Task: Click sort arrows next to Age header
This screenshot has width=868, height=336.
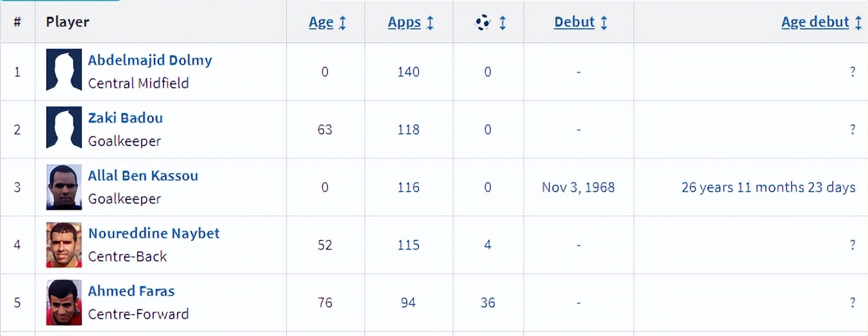Action: (342, 22)
